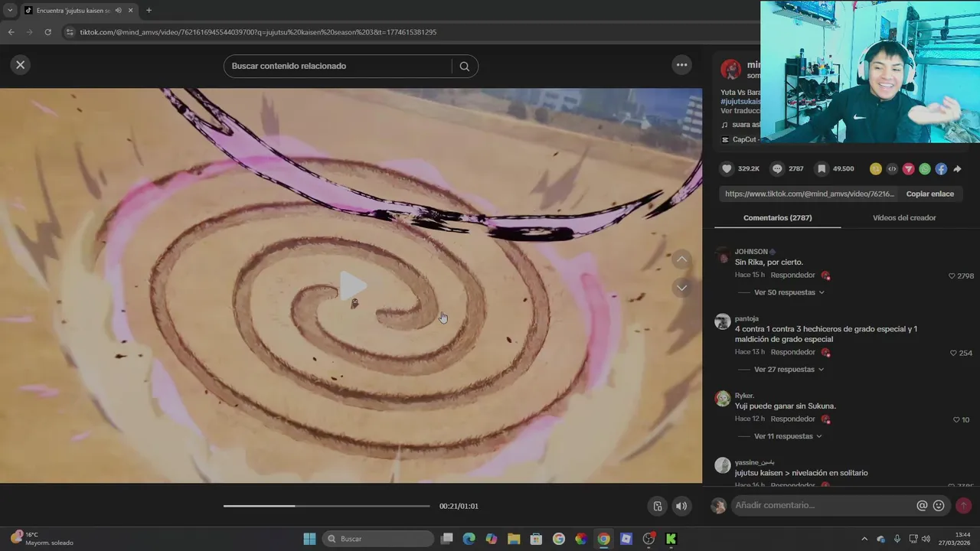Image resolution: width=980 pixels, height=551 pixels.
Task: Open the video creator's profile avatar
Action: (730, 69)
